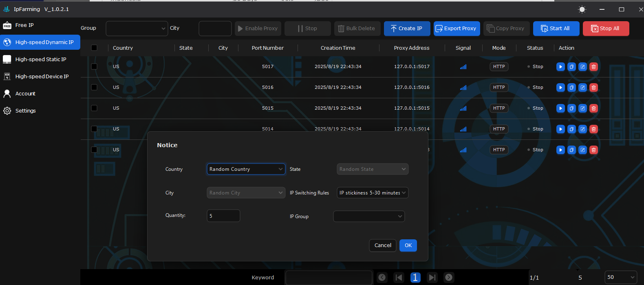644x285 pixels.
Task: Start the proxy on port 5015
Action: coord(560,108)
